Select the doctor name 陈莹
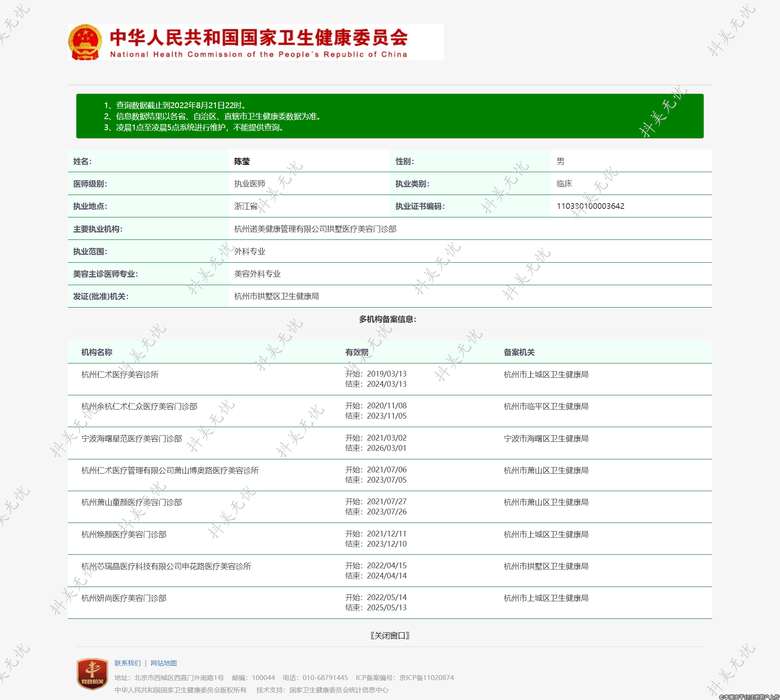The width and height of the screenshot is (780, 700). click(242, 162)
